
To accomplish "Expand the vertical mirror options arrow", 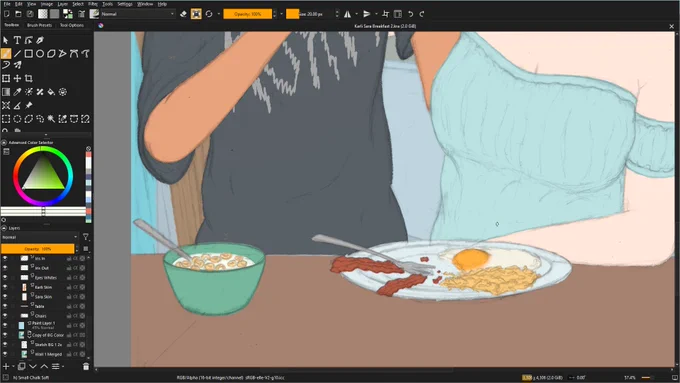I will pyautogui.click(x=376, y=14).
